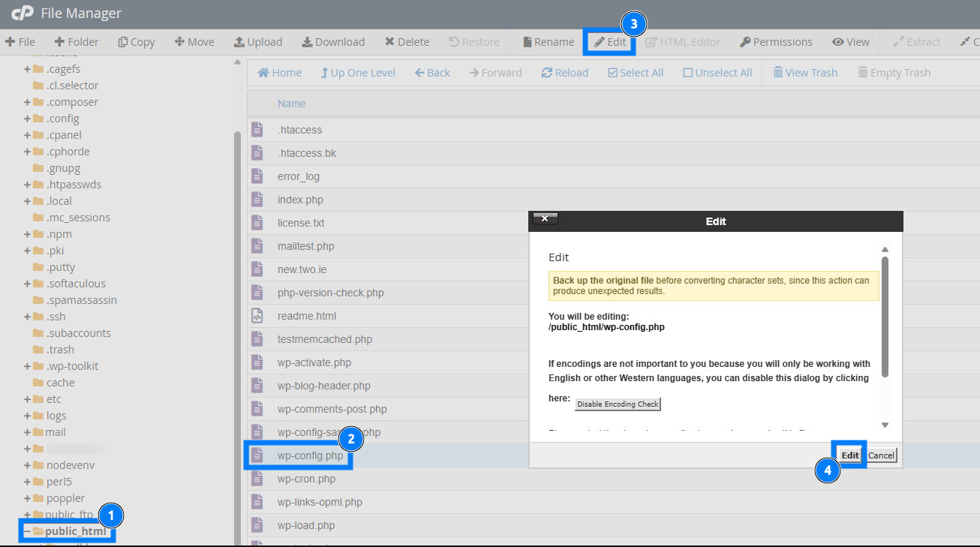
Task: Open the etc folder in tree
Action: (x=53, y=399)
